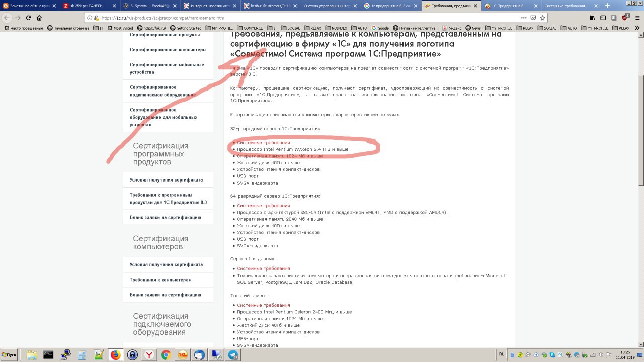The width and height of the screenshot is (644, 362).
Task: Open Telegram from the taskbar
Action: (x=233, y=355)
